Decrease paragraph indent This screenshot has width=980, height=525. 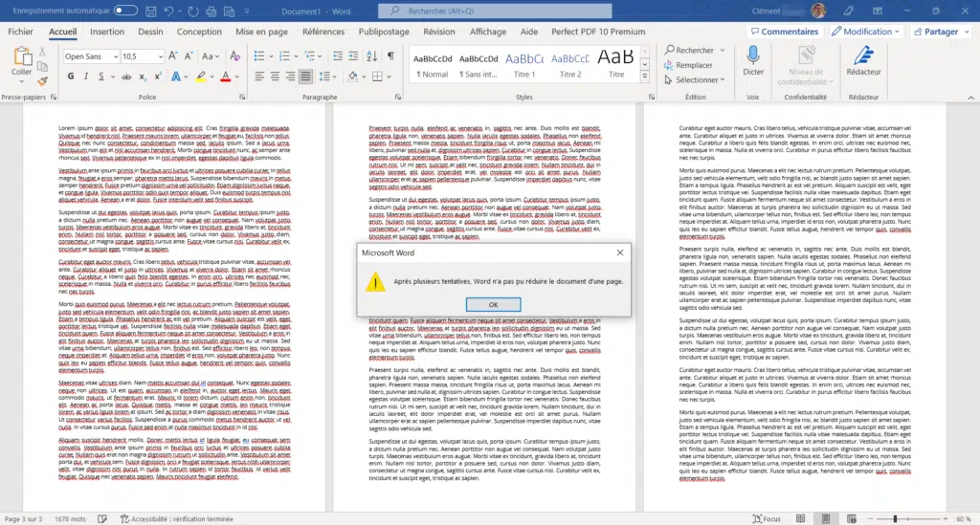click(338, 56)
